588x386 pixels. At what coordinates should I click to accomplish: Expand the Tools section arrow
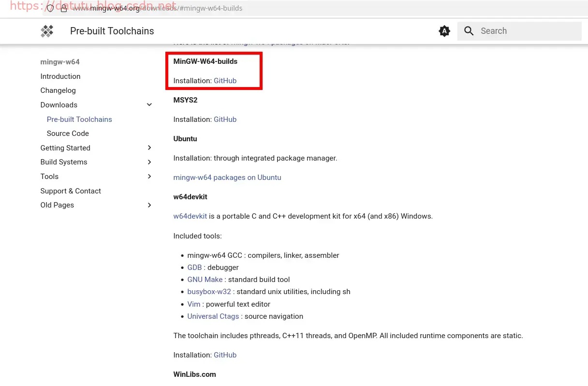tap(149, 177)
